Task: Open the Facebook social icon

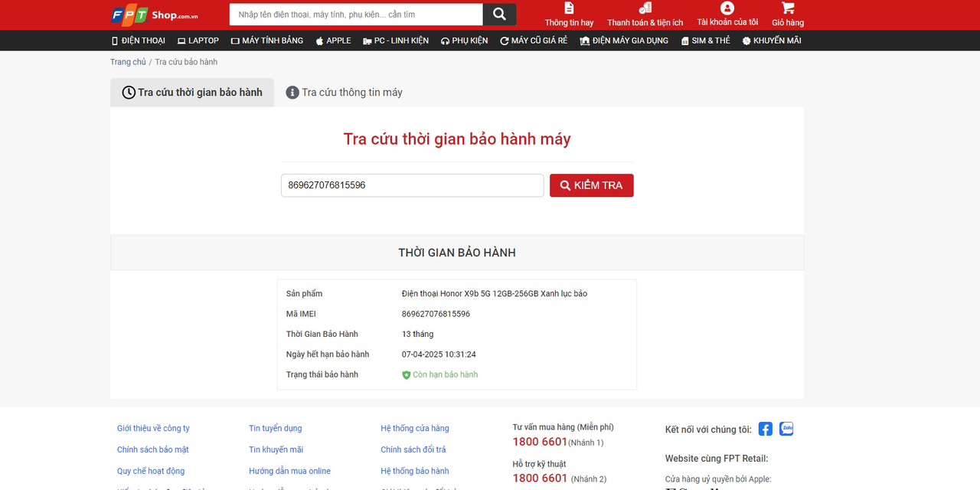Action: click(765, 429)
